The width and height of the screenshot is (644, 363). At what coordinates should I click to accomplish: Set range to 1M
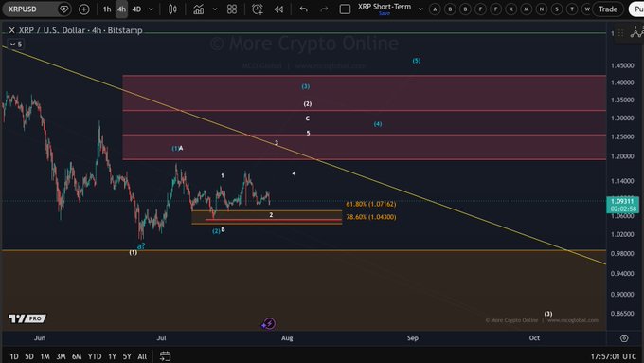[x=45, y=356]
